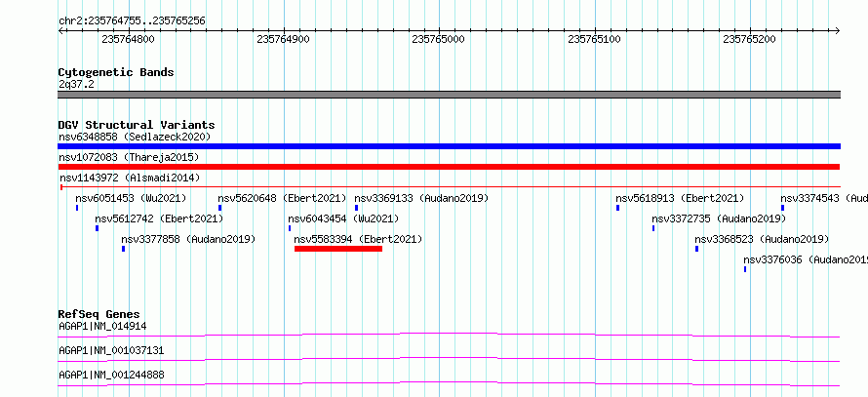Click the blue marker under nsv3368523

pyautogui.click(x=697, y=249)
